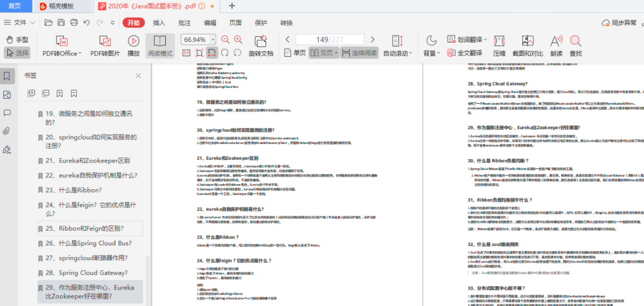Expand 背景 background dropdown arrow
The image size is (644, 306).
[438, 53]
